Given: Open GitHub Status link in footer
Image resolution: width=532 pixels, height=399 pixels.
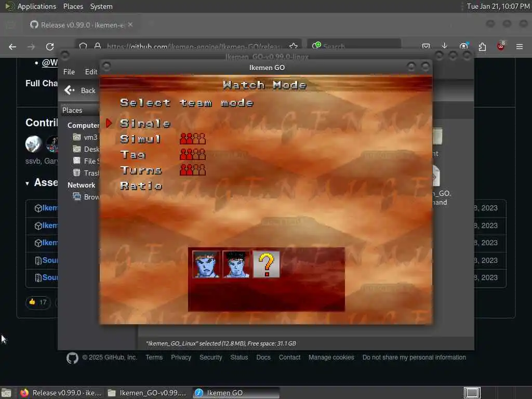Looking at the screenshot, I should pyautogui.click(x=239, y=357).
